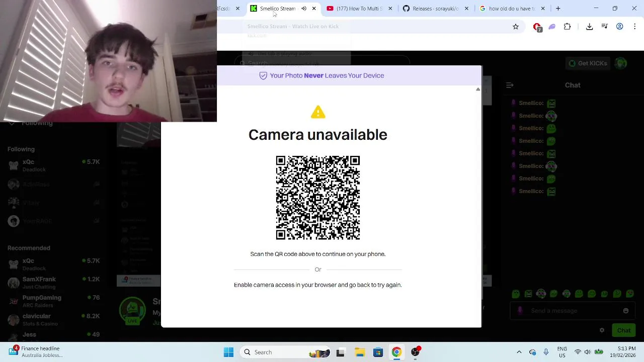This screenshot has height=362, width=644.
Task: Click the Chat panel heading
Action: pyautogui.click(x=573, y=85)
